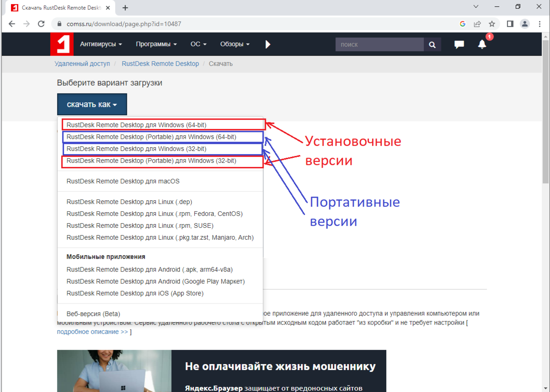The width and height of the screenshot is (550, 392).
Task: Open the site chat messages icon
Action: coord(459,44)
